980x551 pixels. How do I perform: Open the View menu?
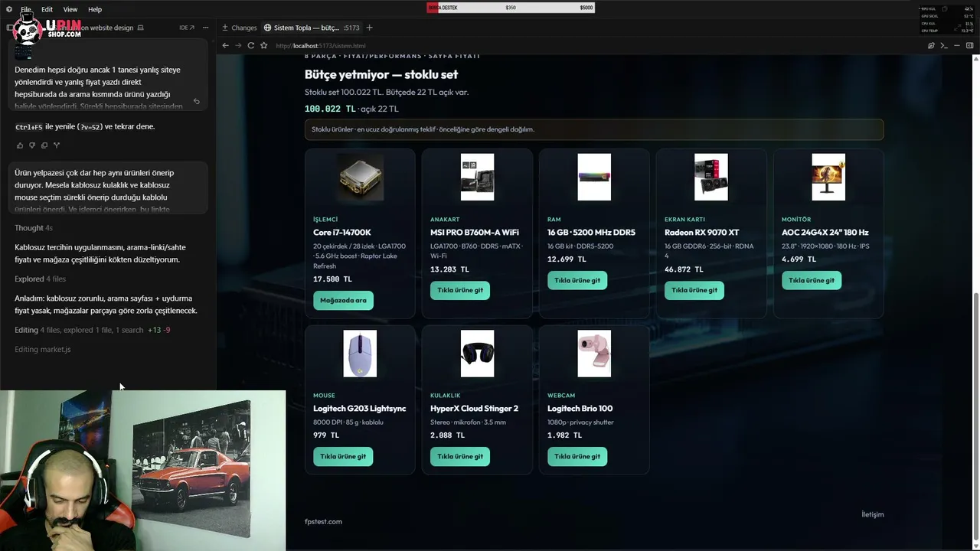coord(70,9)
